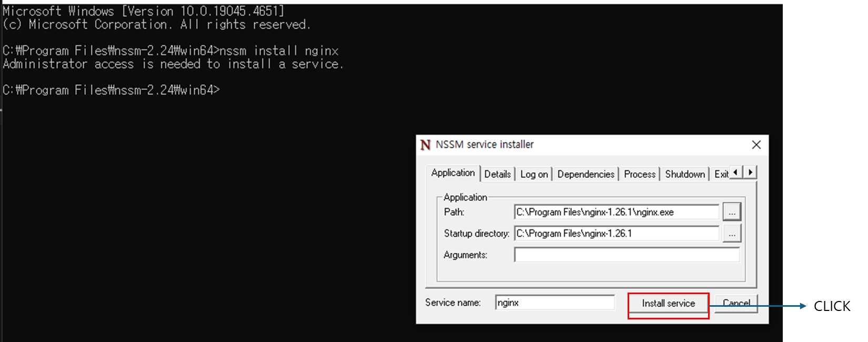Screen dimensions: 868x342
Task: Click the Startup directory input field
Action: point(617,234)
